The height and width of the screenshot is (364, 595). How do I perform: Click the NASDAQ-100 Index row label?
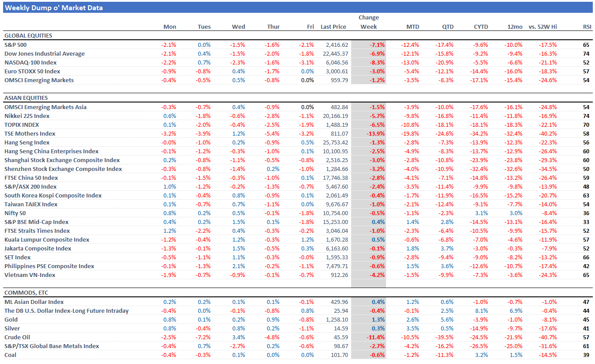[30, 62]
